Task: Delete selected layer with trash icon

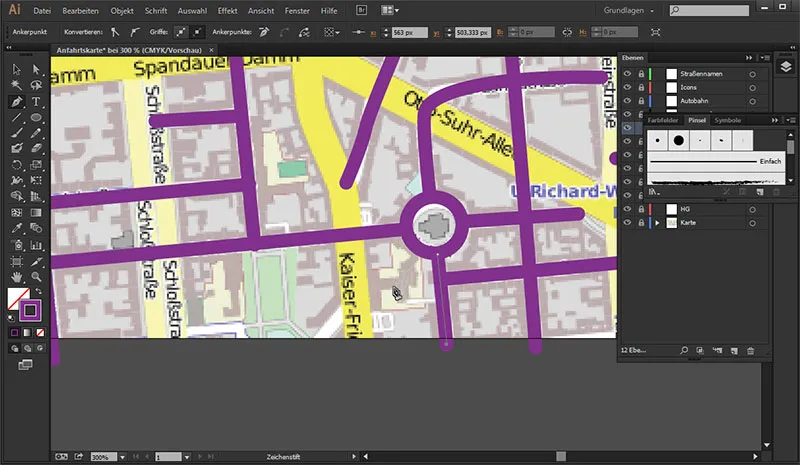Action: [751, 351]
